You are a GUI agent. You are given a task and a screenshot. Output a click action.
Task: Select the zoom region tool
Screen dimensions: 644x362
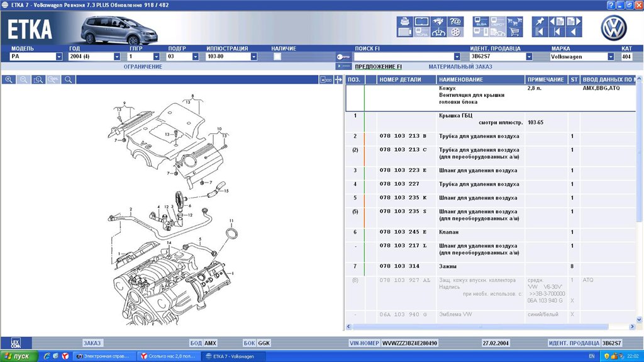[38, 79]
